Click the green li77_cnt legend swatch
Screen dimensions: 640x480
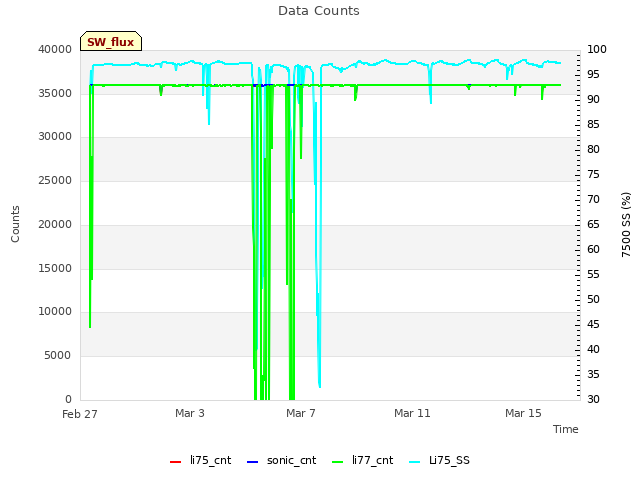[338, 462]
